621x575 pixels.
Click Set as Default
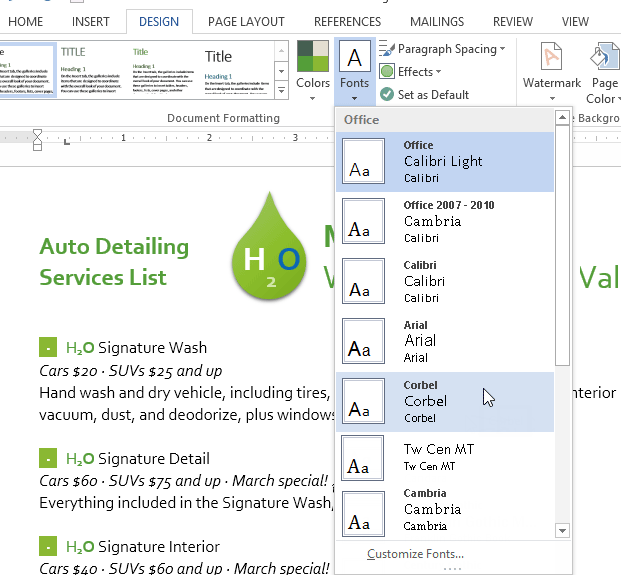click(424, 95)
